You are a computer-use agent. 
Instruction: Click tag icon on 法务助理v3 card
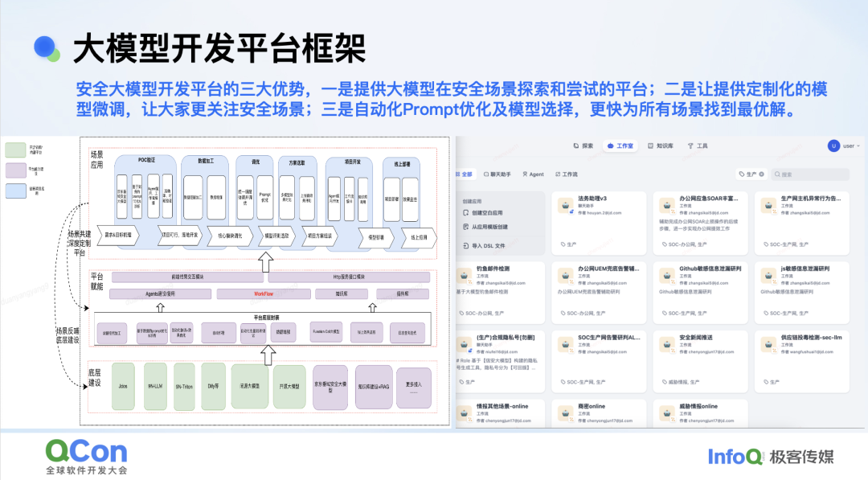[x=563, y=244]
